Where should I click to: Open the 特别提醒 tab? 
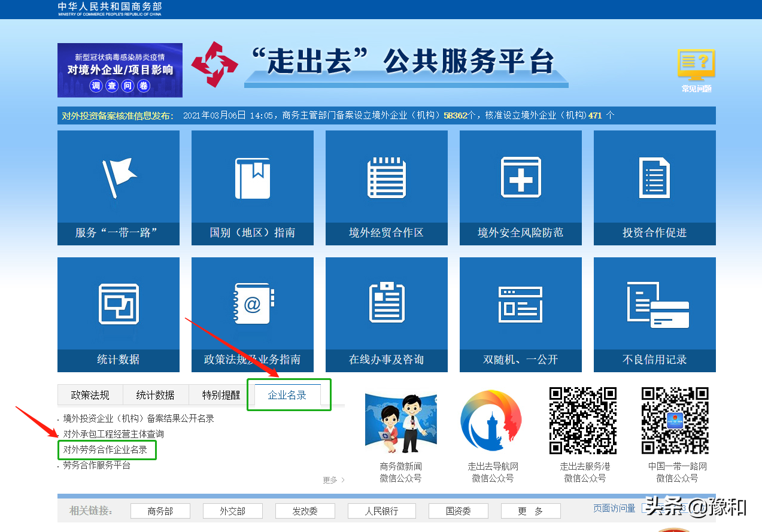[223, 394]
